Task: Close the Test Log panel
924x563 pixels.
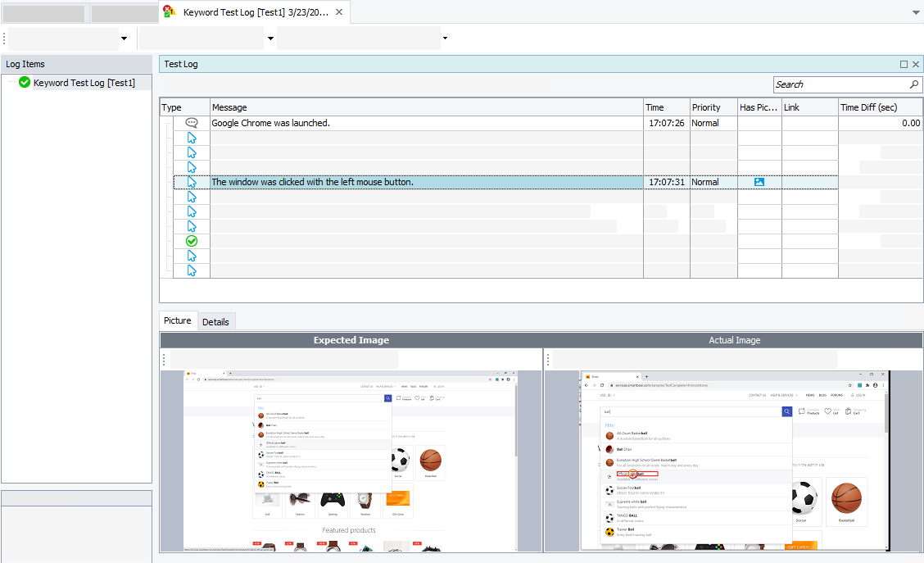Action: 916,64
